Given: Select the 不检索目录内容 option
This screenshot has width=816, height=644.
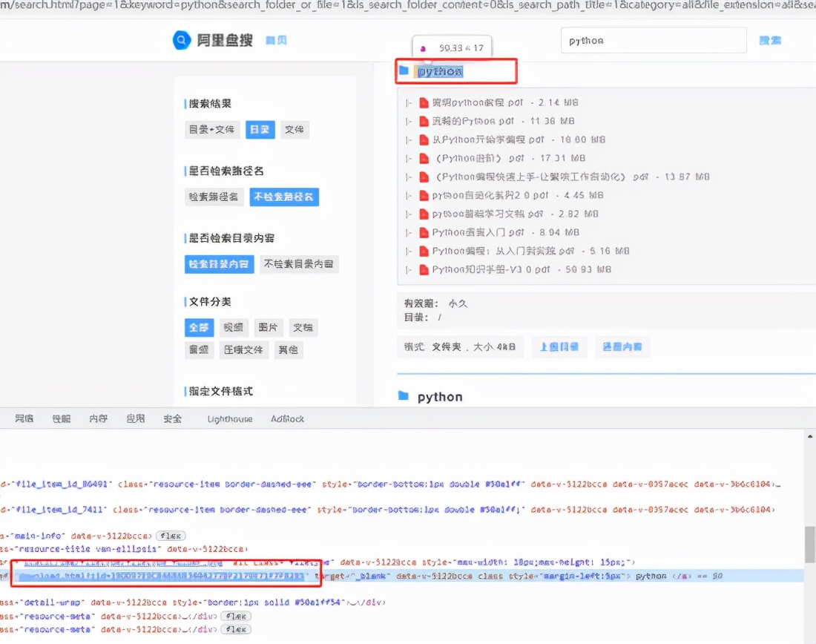Looking at the screenshot, I should (x=299, y=264).
